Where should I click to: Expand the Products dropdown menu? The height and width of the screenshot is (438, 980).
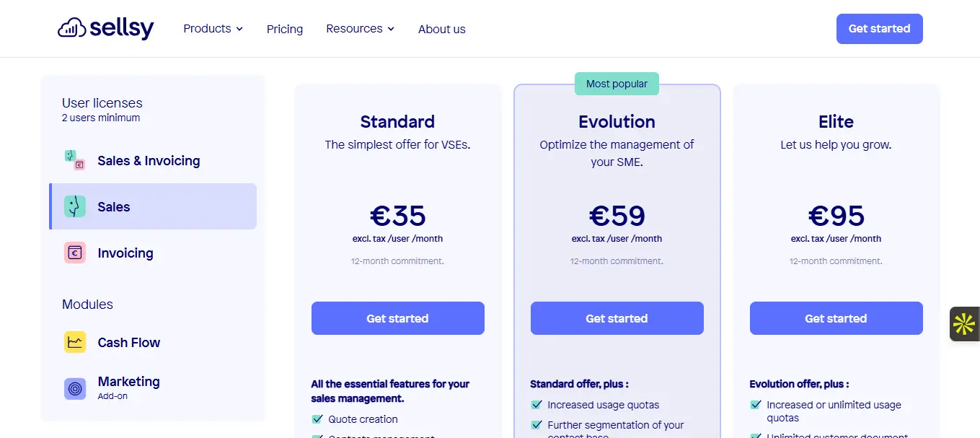click(213, 29)
